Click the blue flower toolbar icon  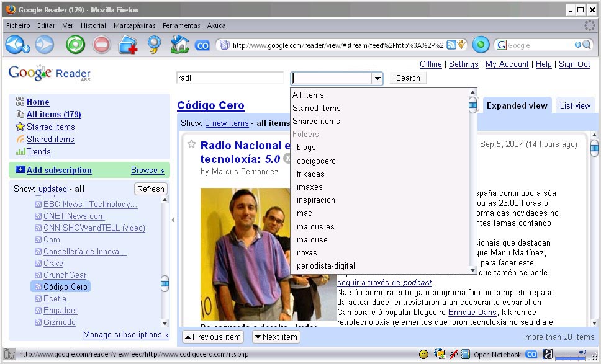[x=155, y=45]
